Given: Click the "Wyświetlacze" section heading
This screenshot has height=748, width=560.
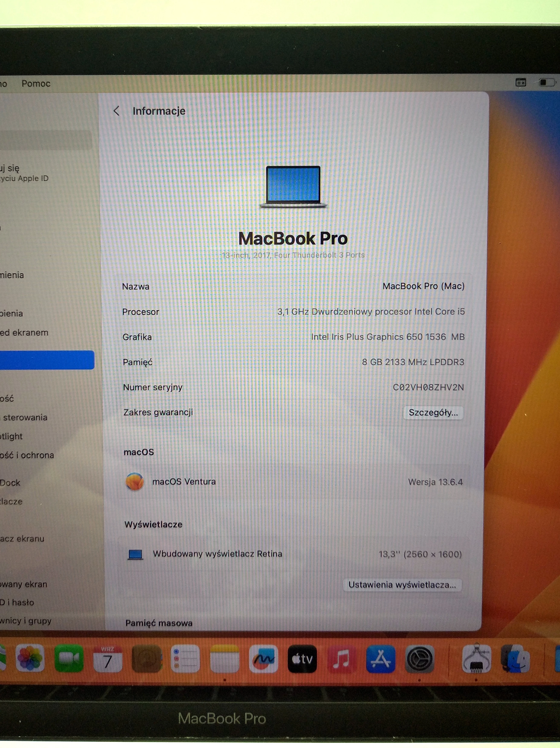Looking at the screenshot, I should pos(153,524).
